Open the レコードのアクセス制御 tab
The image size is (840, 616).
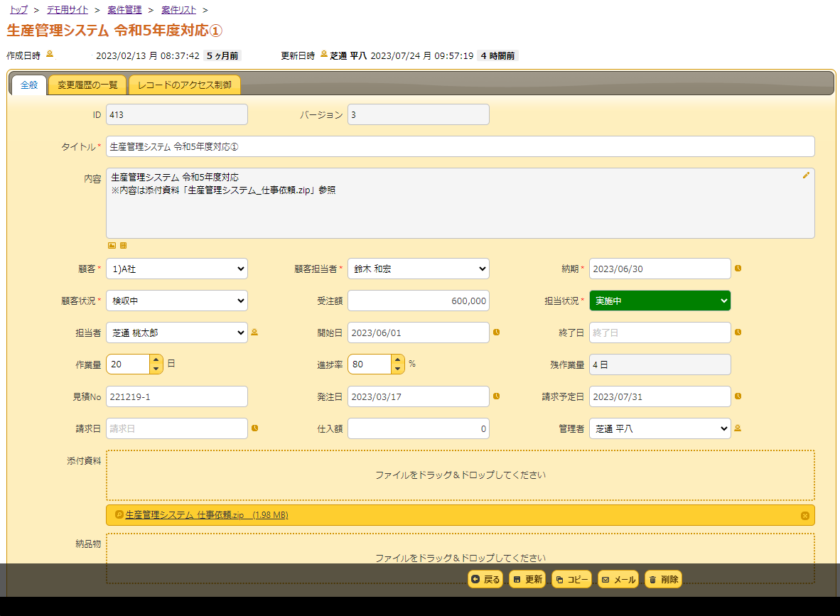(184, 85)
